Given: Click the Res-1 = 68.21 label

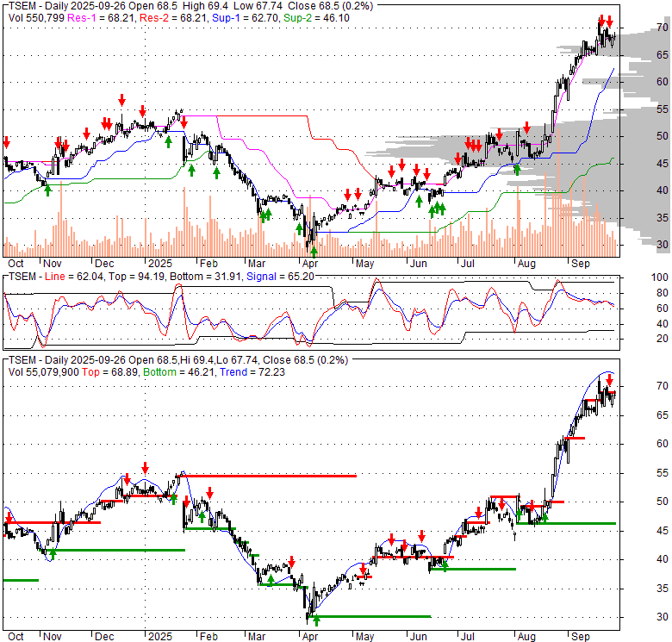Looking at the screenshot, I should (102, 18).
